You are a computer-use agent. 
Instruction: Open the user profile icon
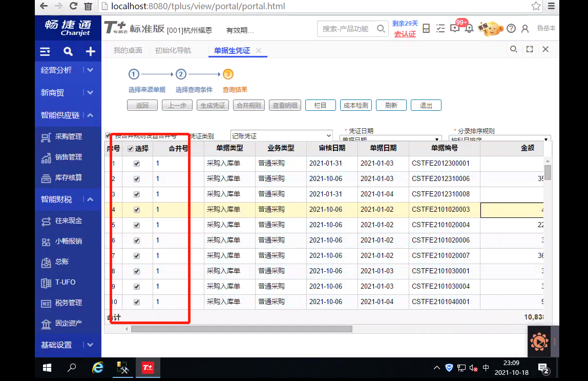(525, 29)
